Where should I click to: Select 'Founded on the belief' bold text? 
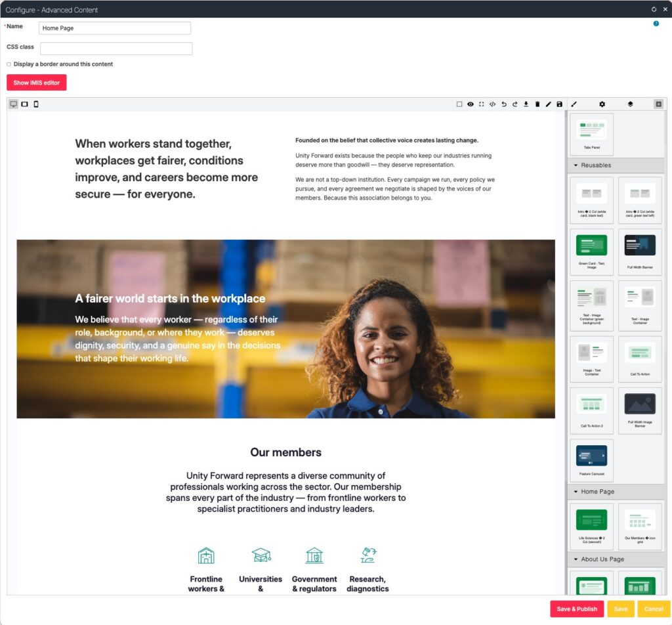click(x=387, y=140)
